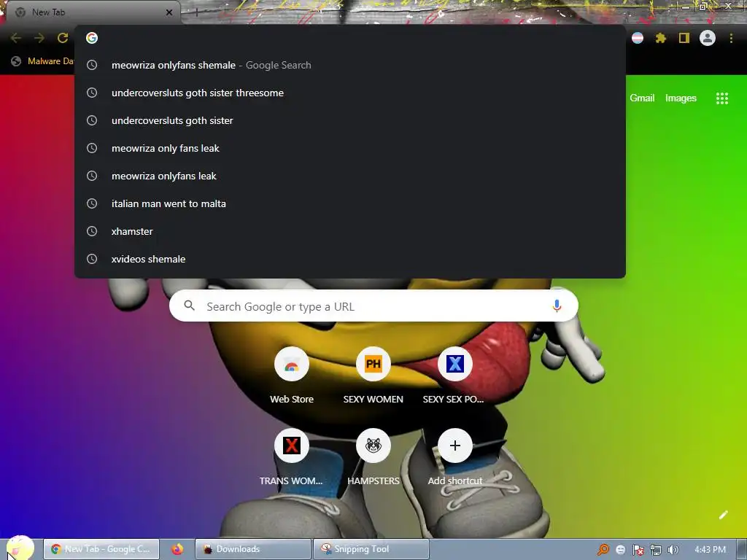Switch to New Tab - Google Chrome taskbar button

tap(101, 549)
